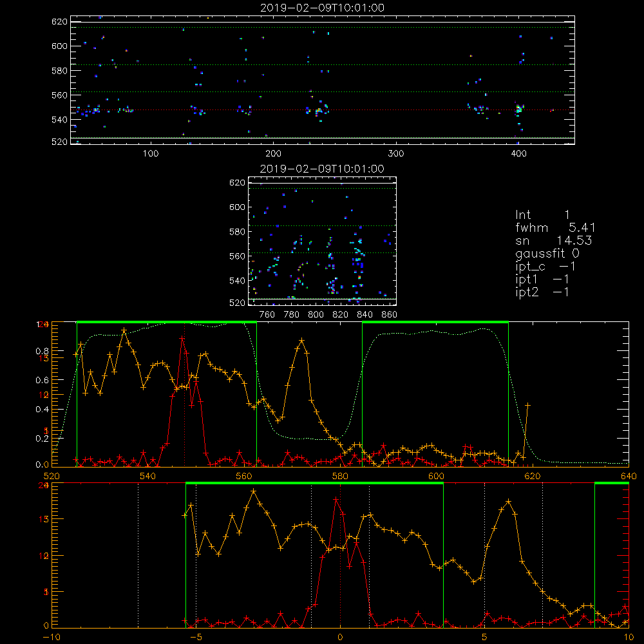Click the short green bar at bottom plot's right end
The width and height of the screenshot is (644, 644).
click(612, 484)
